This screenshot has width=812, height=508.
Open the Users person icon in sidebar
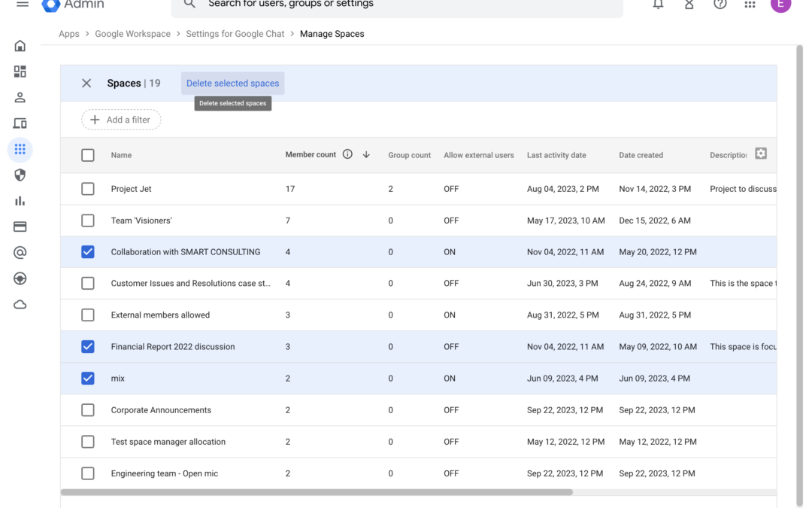(x=20, y=97)
